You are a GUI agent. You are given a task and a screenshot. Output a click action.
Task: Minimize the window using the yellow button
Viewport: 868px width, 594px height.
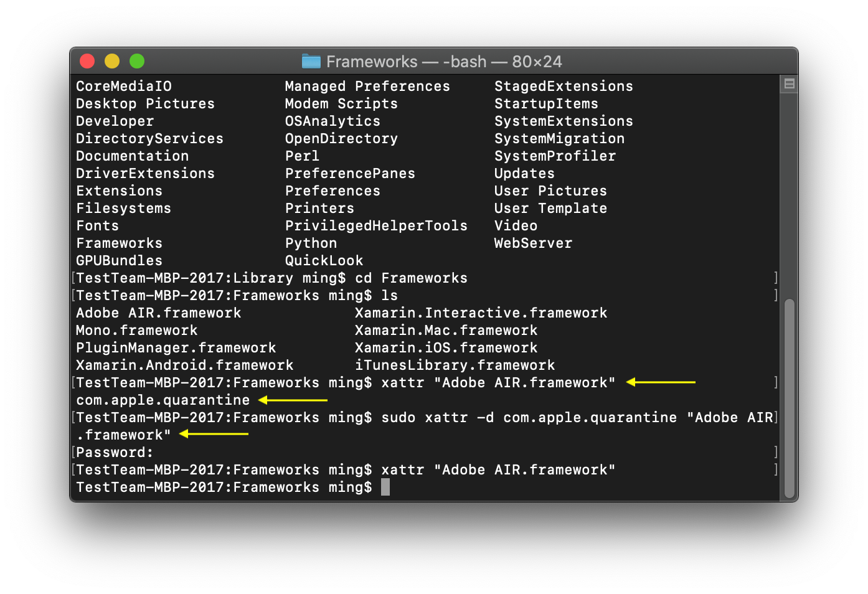click(112, 61)
